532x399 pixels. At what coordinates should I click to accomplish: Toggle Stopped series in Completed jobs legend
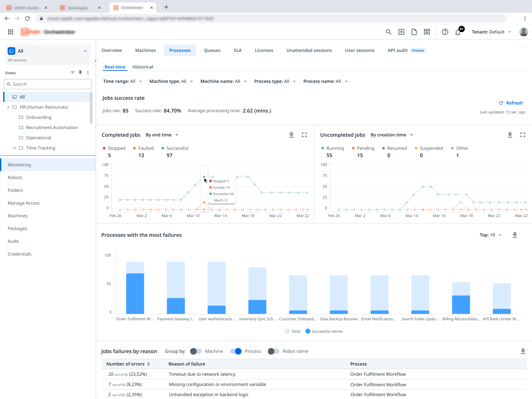[x=114, y=148]
